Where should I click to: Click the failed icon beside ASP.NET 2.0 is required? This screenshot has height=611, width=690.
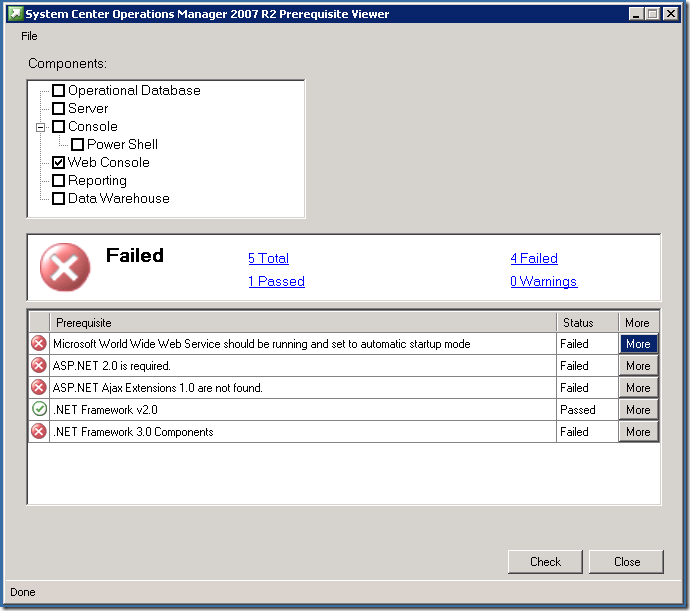(x=39, y=365)
